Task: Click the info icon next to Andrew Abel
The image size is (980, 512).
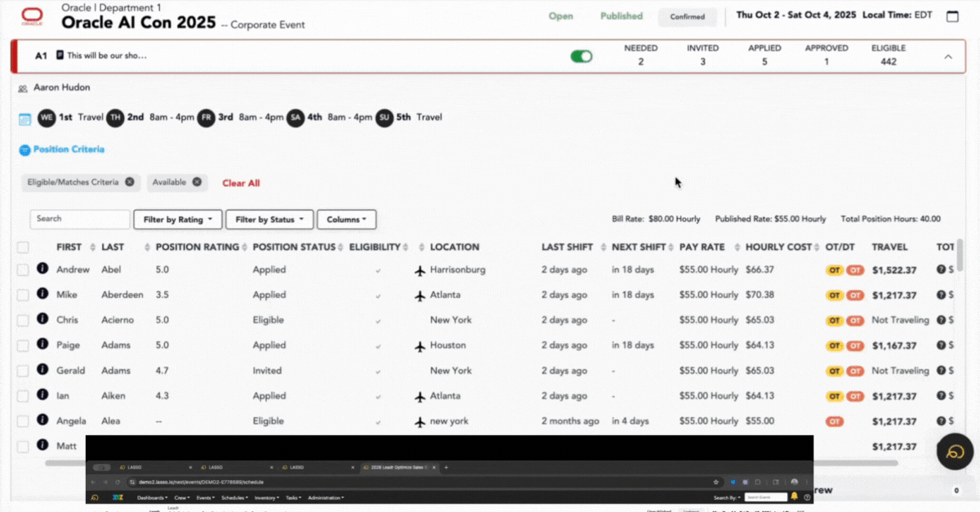Action: click(42, 269)
